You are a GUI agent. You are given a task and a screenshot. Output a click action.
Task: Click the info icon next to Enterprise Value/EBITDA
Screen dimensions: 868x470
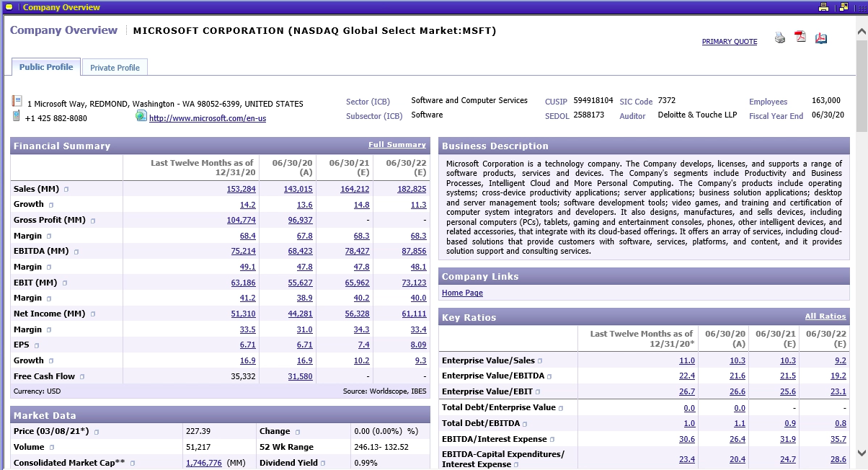[549, 376]
